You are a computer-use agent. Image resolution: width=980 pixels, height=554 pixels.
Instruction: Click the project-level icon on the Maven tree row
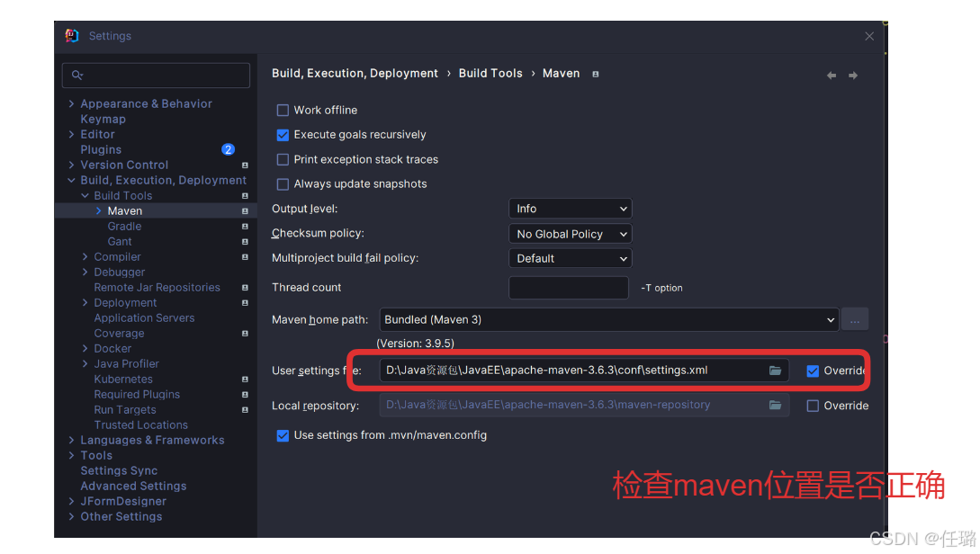[245, 211]
